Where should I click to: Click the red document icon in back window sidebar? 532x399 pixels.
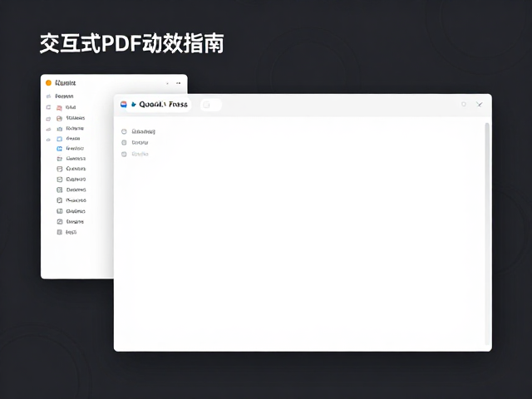point(59,107)
